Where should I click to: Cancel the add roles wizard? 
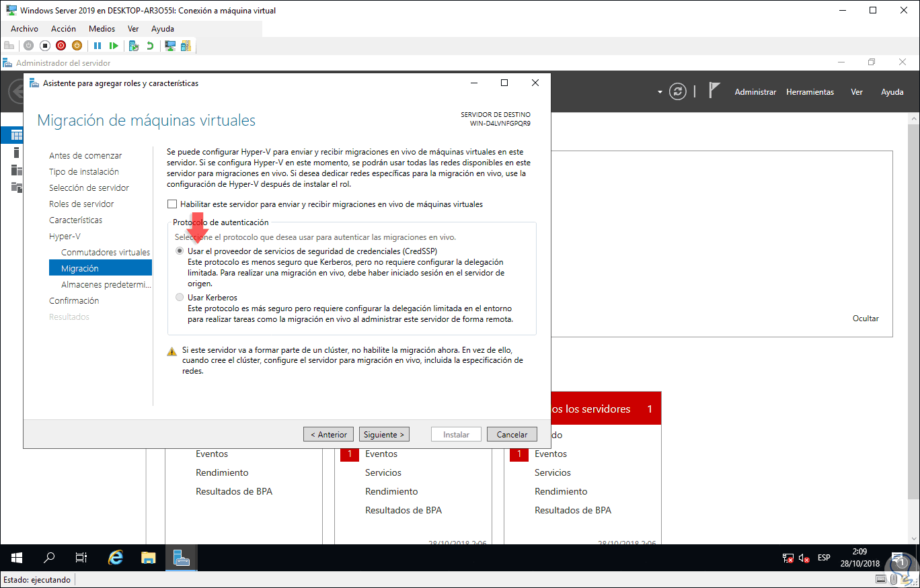(512, 434)
